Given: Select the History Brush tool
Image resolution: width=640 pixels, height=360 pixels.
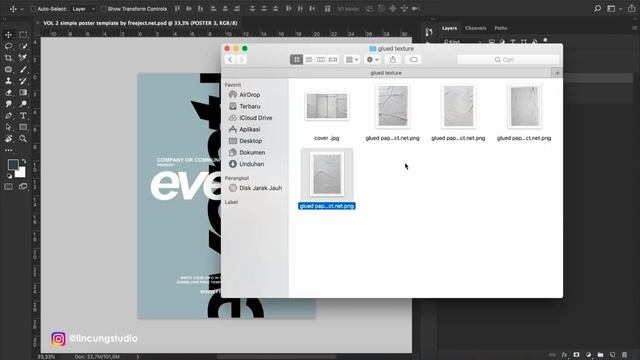Looking at the screenshot, I should click(x=23, y=81).
